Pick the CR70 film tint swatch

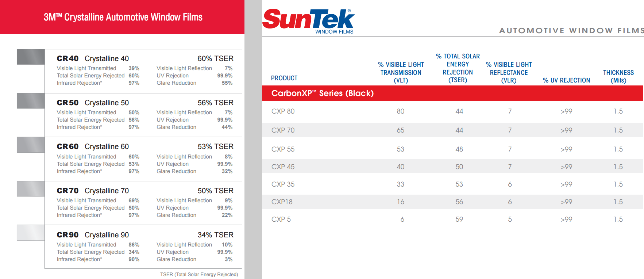point(31,189)
